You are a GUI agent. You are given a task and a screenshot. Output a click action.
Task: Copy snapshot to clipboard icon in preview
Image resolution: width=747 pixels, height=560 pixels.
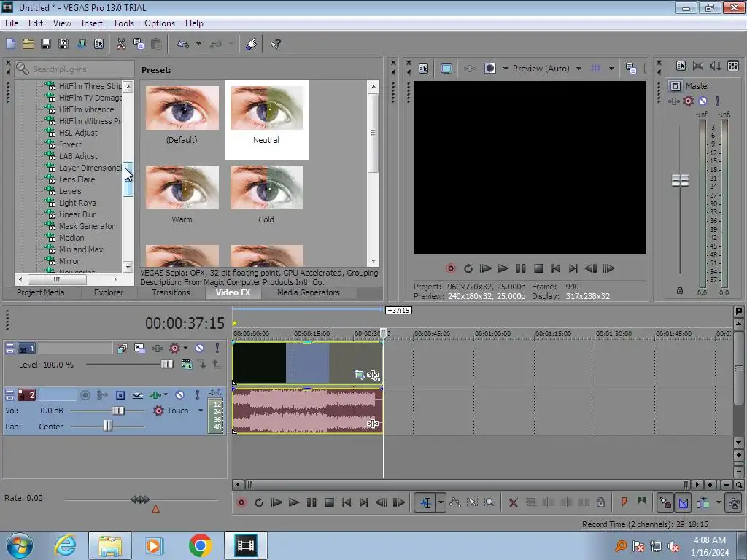631,69
